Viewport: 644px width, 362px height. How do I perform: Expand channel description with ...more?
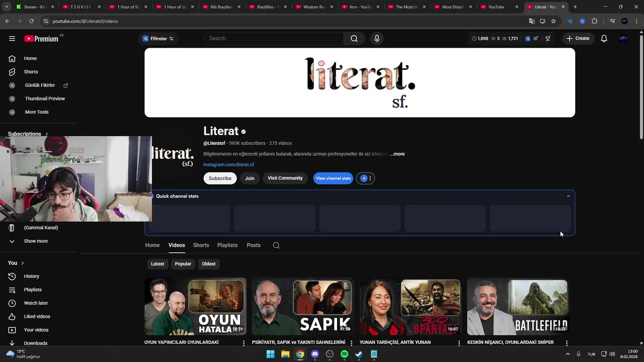(x=397, y=154)
